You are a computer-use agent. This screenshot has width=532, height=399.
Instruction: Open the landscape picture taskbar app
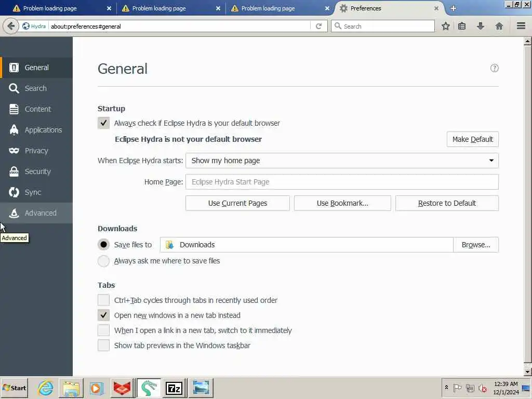tap(201, 388)
